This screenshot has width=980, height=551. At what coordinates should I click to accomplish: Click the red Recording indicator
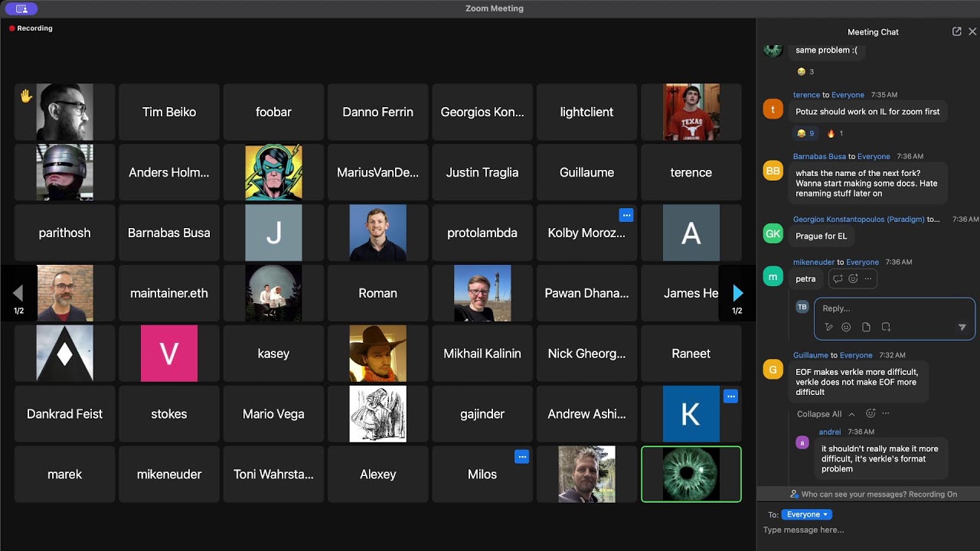[x=31, y=28]
